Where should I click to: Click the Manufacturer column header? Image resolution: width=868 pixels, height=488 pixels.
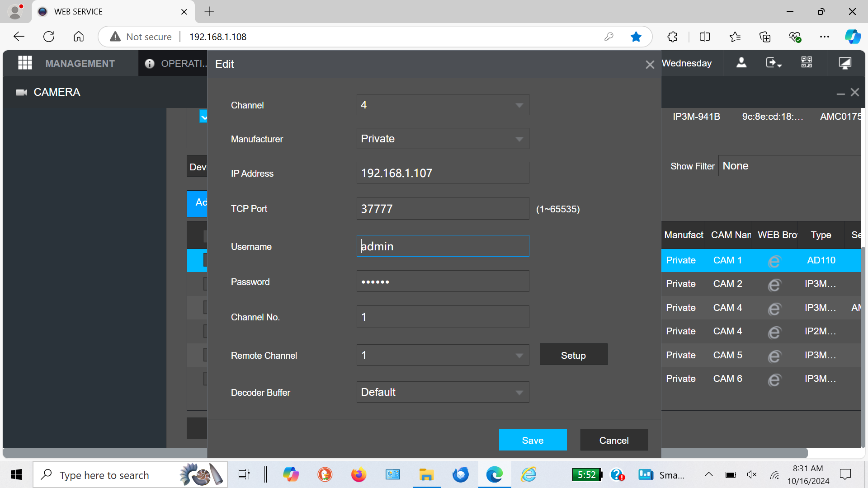[683, 235]
